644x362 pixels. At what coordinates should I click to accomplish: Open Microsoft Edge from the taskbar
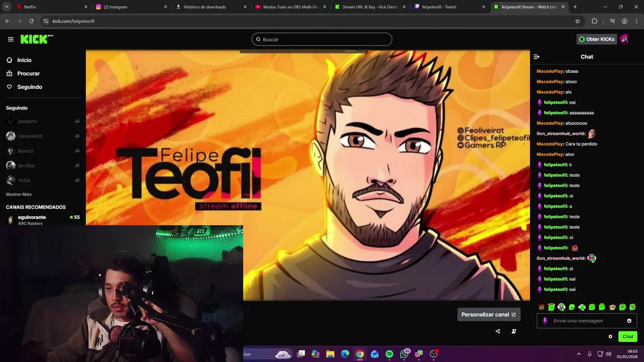345,354
